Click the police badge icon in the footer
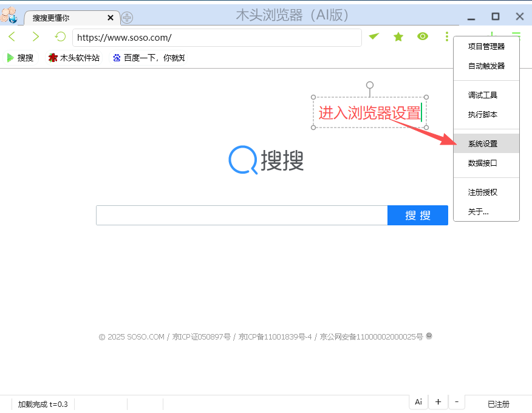 coord(429,336)
